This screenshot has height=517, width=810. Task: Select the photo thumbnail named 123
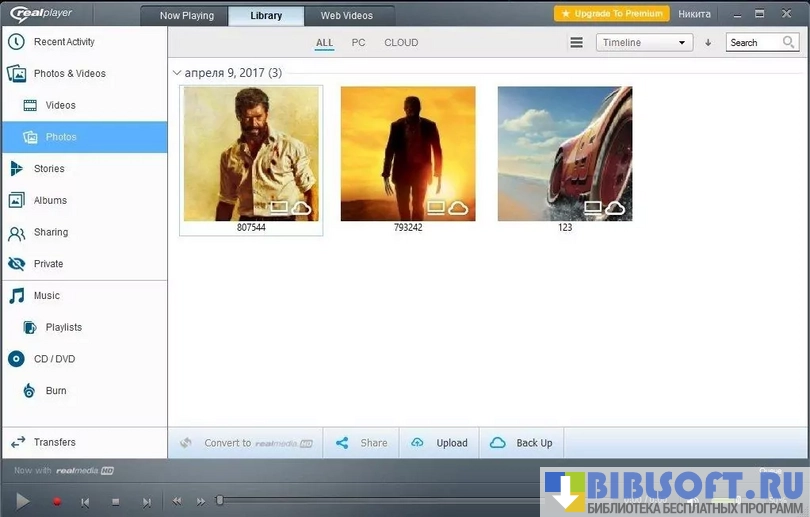coord(564,153)
